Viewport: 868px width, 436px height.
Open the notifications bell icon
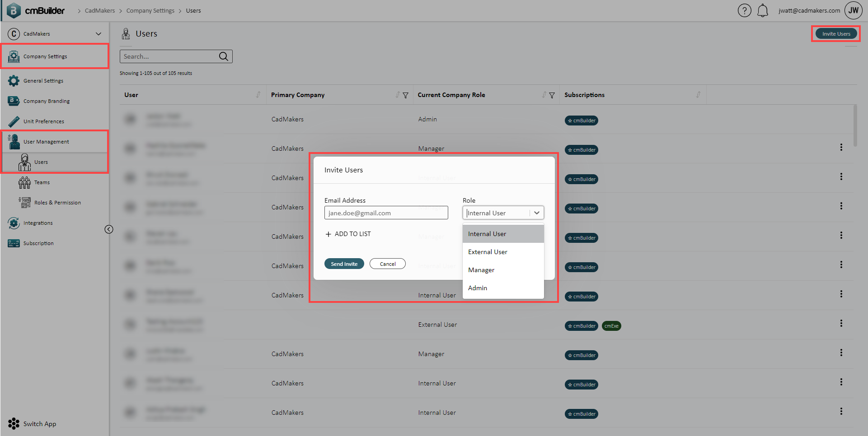[x=763, y=10]
